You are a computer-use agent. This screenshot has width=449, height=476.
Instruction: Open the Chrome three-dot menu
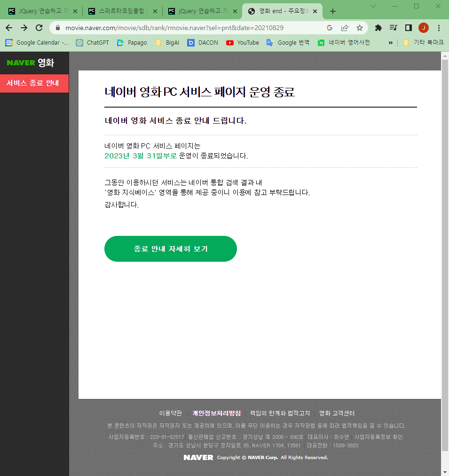click(x=439, y=28)
